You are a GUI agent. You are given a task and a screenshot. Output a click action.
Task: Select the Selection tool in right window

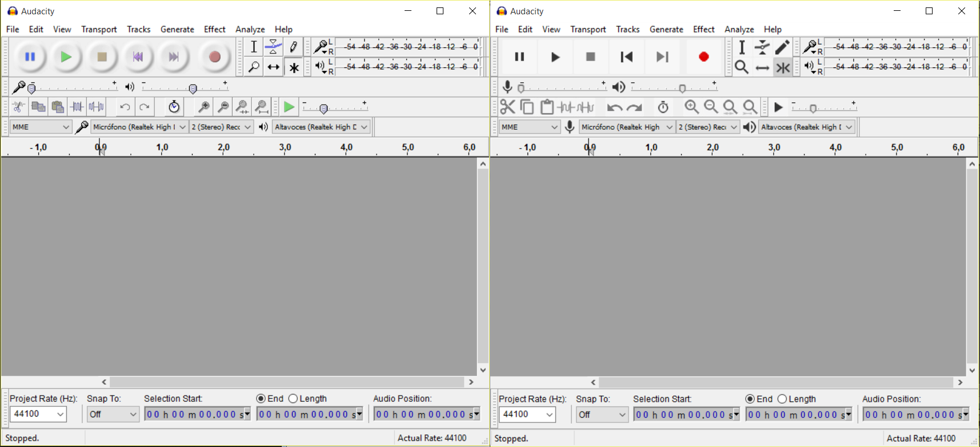coord(742,47)
